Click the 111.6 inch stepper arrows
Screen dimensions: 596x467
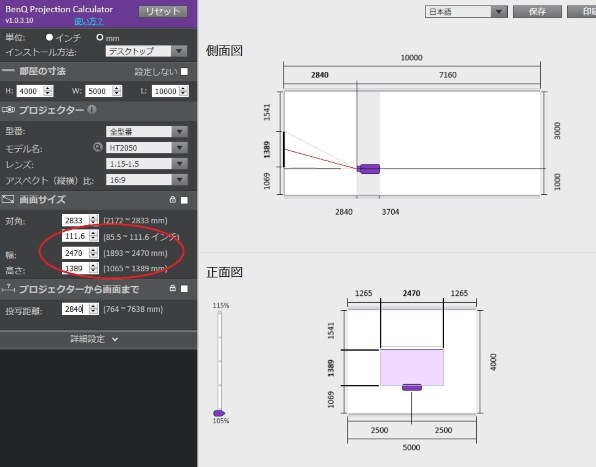[94, 236]
